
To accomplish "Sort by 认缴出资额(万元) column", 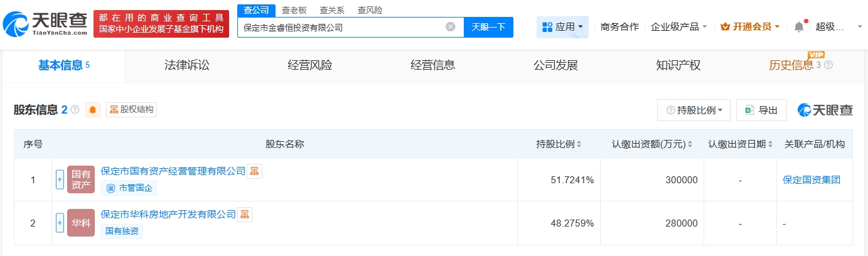I will 690,144.
